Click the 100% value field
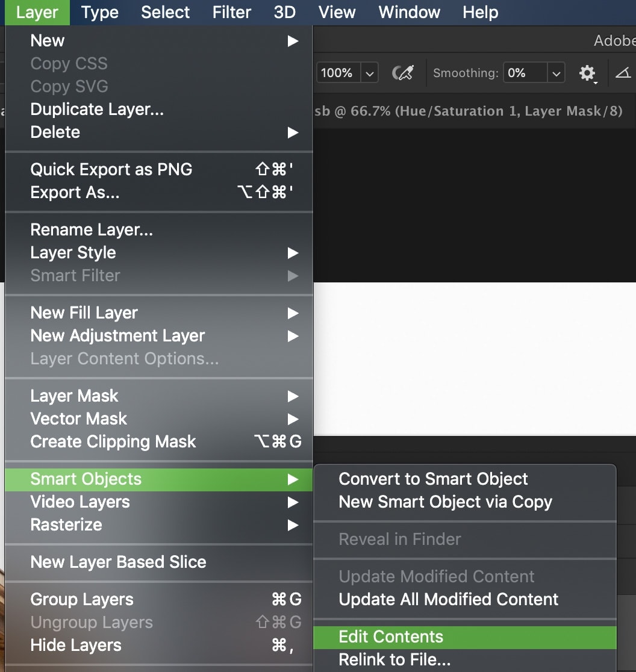The image size is (636, 672). tap(338, 73)
